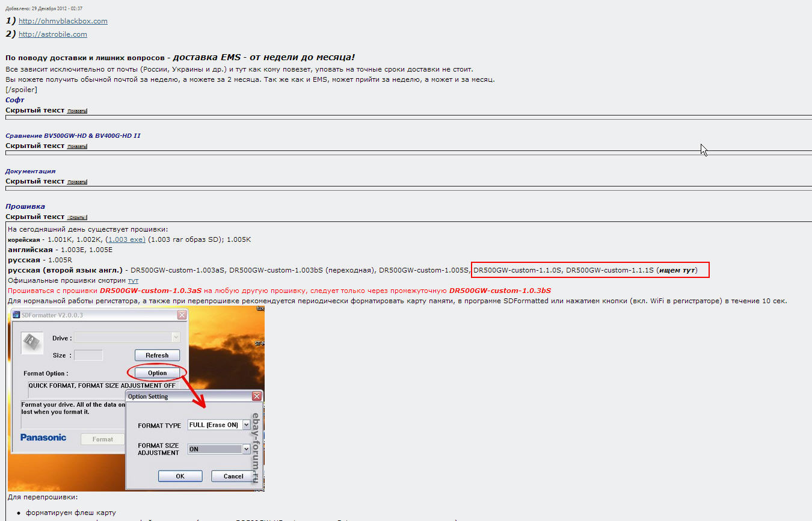Open the astrobile.com link

point(53,34)
